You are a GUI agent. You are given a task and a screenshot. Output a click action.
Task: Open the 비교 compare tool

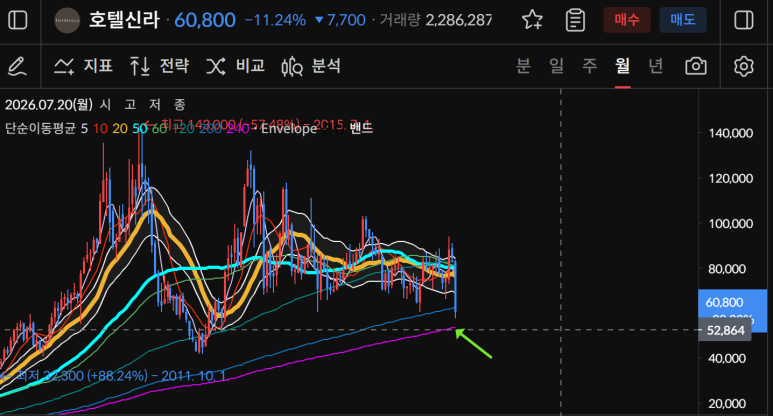(235, 66)
